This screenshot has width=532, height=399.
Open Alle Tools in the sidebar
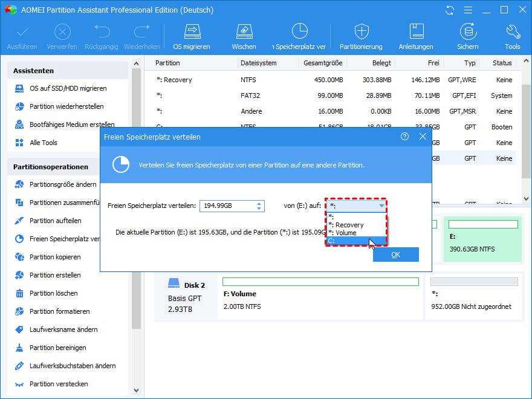pos(36,143)
